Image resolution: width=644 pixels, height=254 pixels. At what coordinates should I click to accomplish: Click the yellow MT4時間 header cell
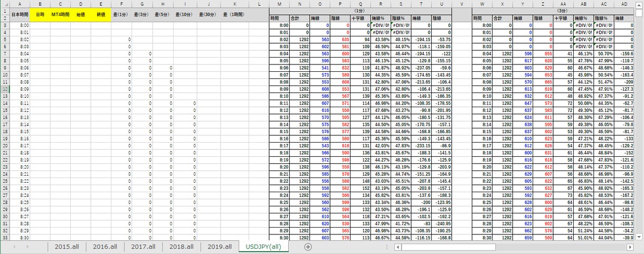coord(60,15)
